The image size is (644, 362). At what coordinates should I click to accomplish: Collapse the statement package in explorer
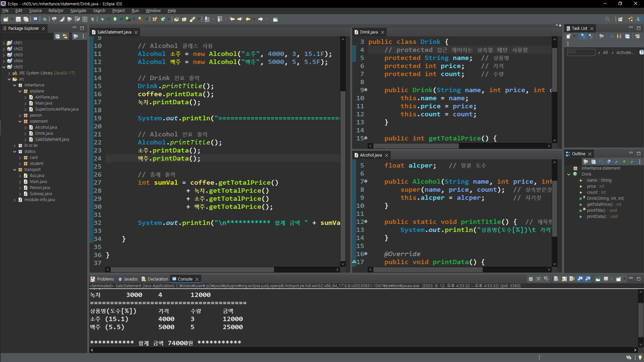20,121
